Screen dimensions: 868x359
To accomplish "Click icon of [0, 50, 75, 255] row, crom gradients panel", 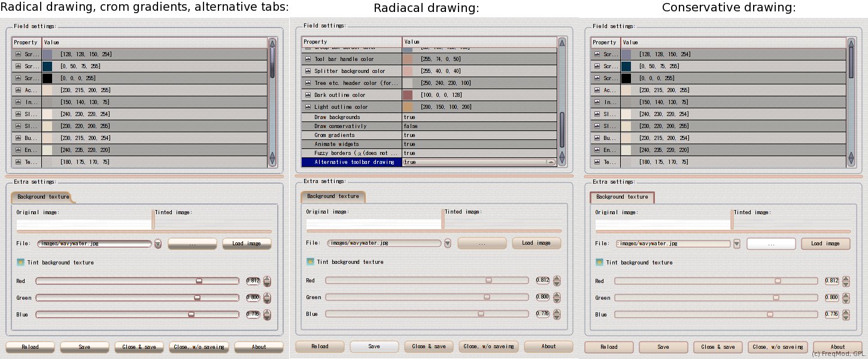I will pyautogui.click(x=18, y=66).
